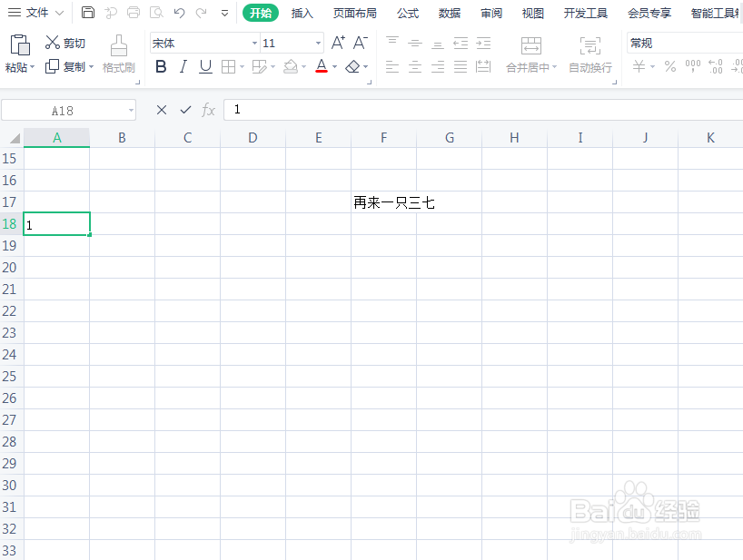Open Print Preview icon
Image resolution: width=743 pixels, height=560 pixels.
156,13
